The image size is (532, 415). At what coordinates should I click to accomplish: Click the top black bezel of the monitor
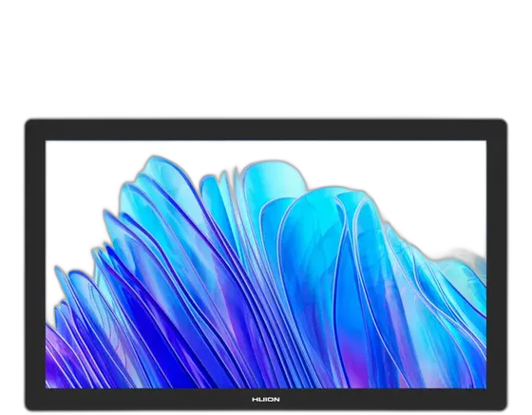[266, 129]
